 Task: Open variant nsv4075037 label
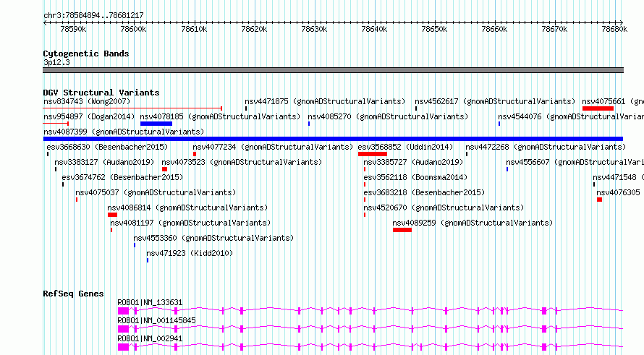(x=156, y=192)
